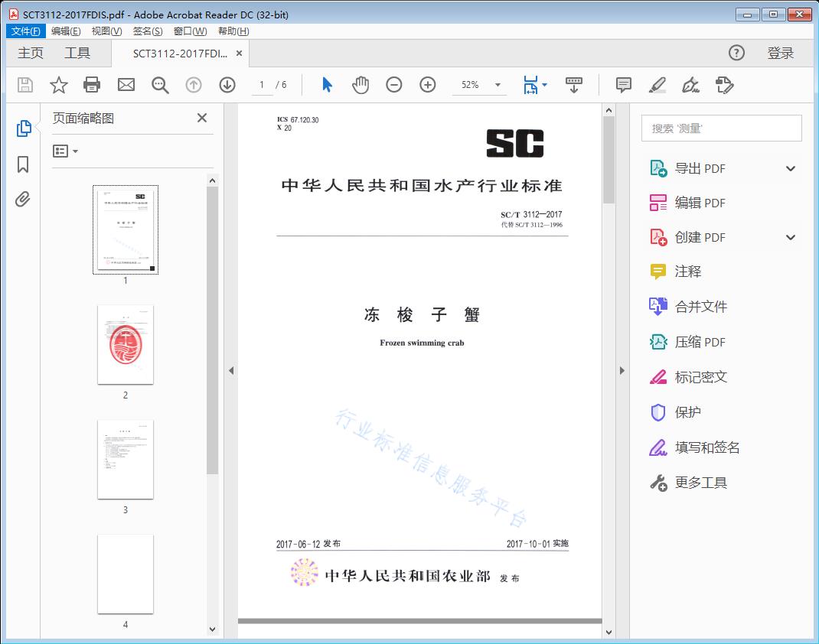The height and width of the screenshot is (644, 819).
Task: Send file by email envelope icon
Action: 126,85
